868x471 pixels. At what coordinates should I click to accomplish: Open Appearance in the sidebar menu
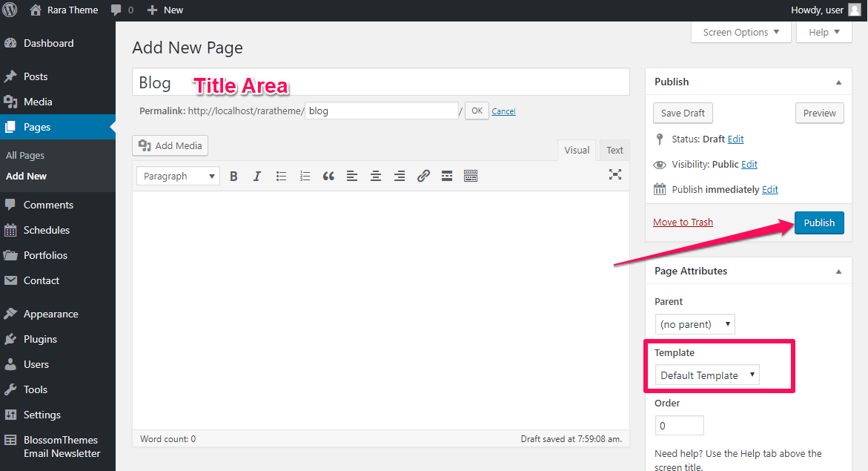pos(51,314)
